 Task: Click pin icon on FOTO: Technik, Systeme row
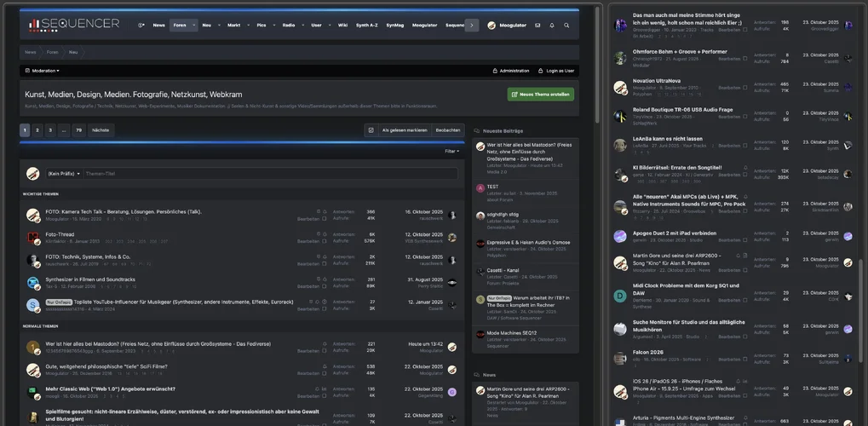click(x=319, y=257)
